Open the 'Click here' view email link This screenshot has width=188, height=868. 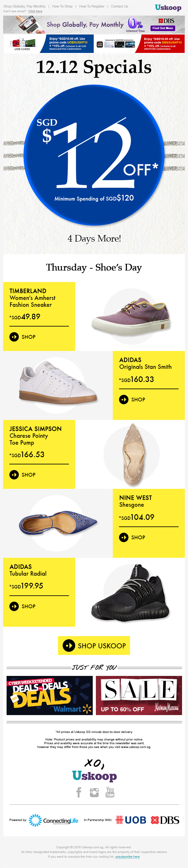pyautogui.click(x=35, y=11)
